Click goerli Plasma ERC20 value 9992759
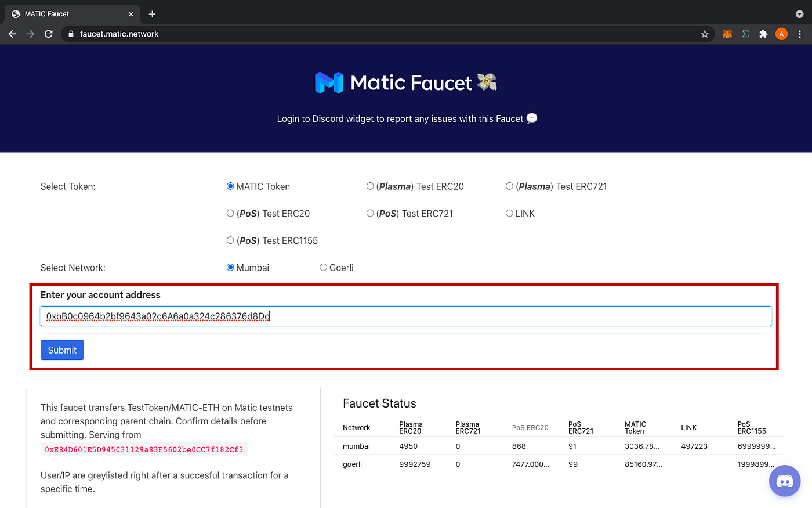The width and height of the screenshot is (812, 508). (415, 464)
